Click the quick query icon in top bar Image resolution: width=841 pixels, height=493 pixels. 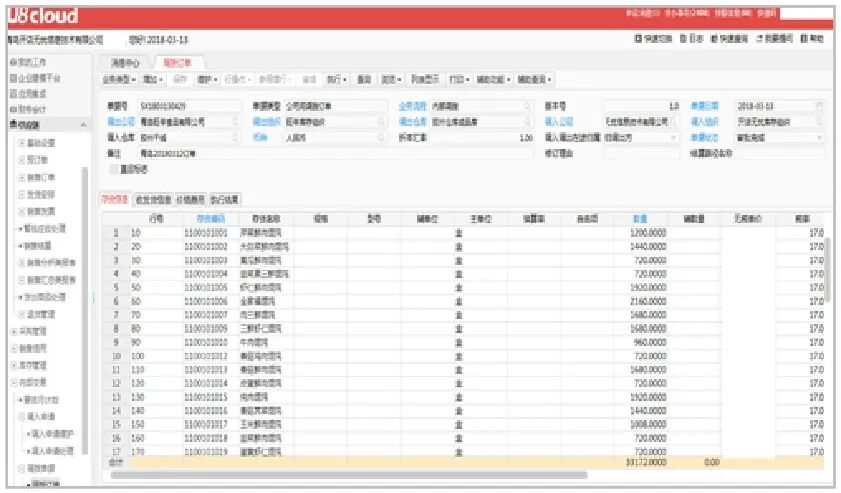[714, 39]
